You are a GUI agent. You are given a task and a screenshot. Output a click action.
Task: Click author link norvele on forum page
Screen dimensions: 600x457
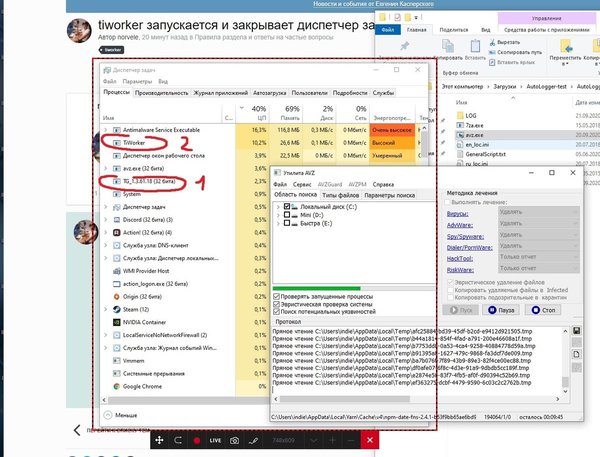click(129, 38)
